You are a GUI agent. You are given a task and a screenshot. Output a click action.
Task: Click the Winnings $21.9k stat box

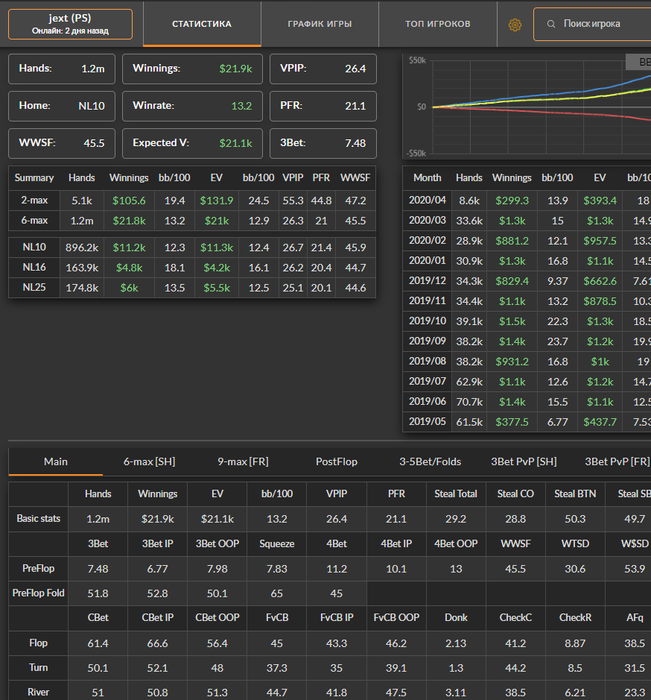point(192,69)
